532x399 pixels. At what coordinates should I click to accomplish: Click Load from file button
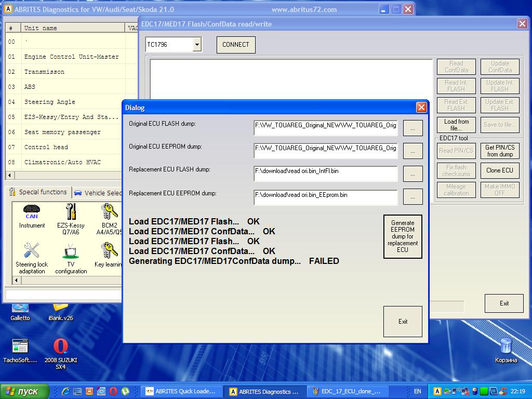(x=456, y=125)
